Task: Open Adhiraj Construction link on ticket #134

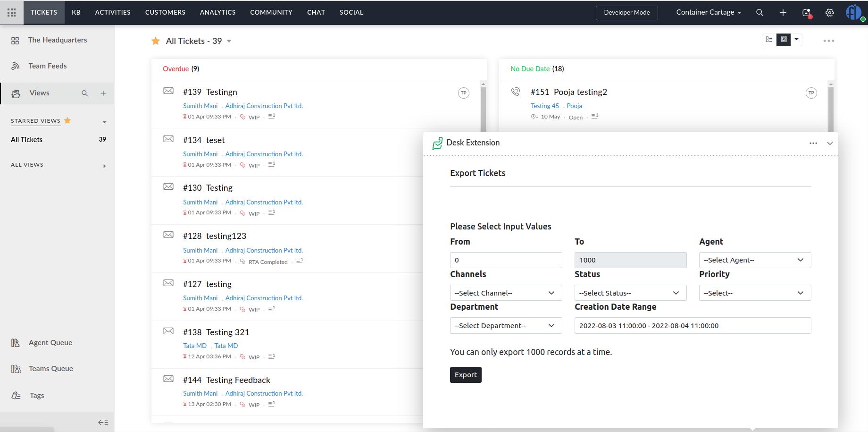Action: click(264, 154)
